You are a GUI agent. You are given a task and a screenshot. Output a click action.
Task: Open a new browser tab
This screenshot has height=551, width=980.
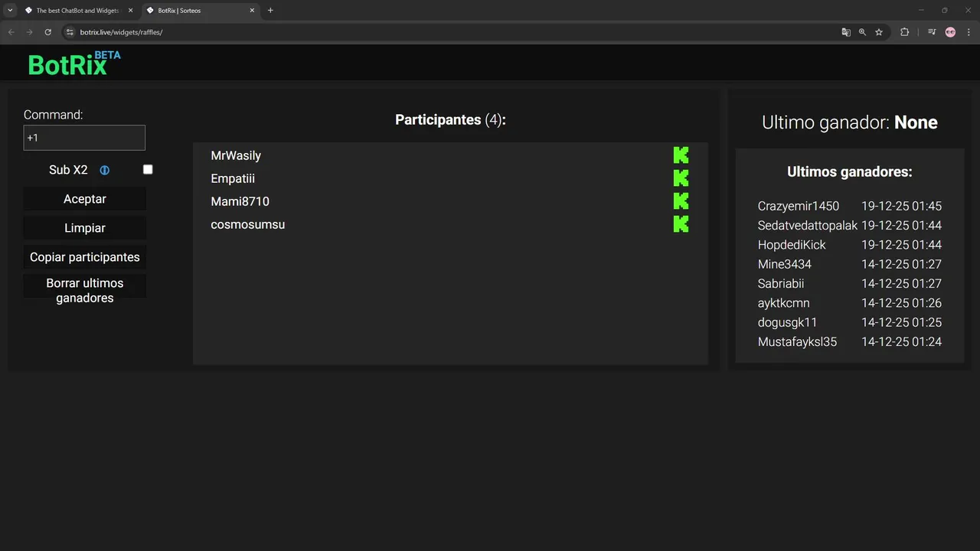tap(270, 11)
